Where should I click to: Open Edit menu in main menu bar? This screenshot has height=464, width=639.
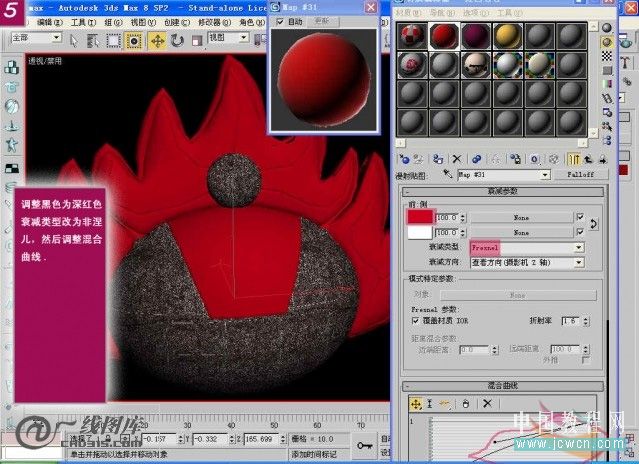tap(50, 22)
